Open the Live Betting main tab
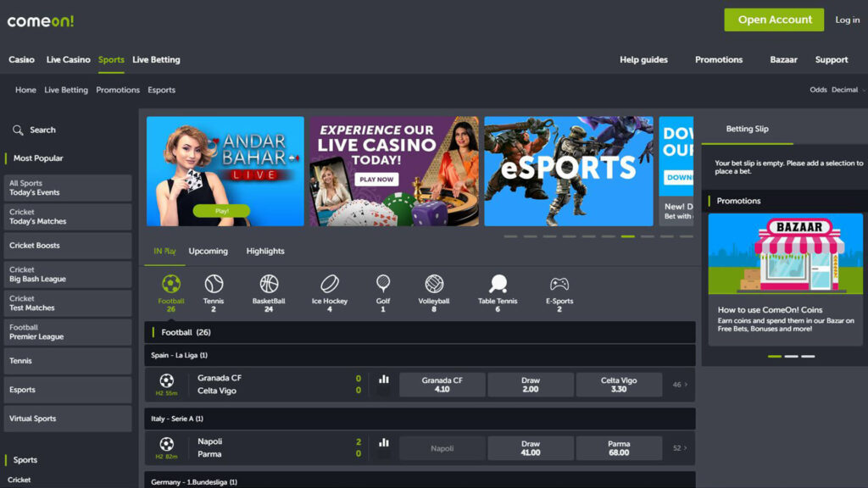The height and width of the screenshot is (488, 868). point(156,60)
